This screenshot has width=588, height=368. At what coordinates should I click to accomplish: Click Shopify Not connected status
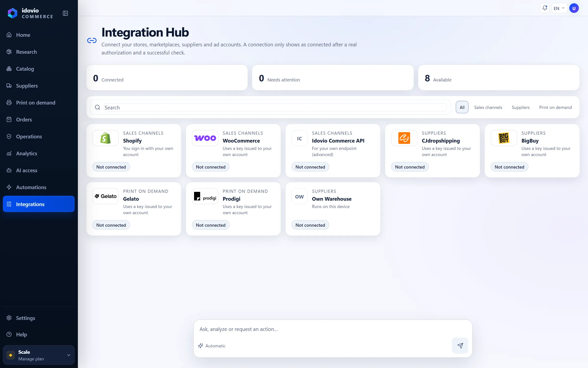pyautogui.click(x=111, y=167)
